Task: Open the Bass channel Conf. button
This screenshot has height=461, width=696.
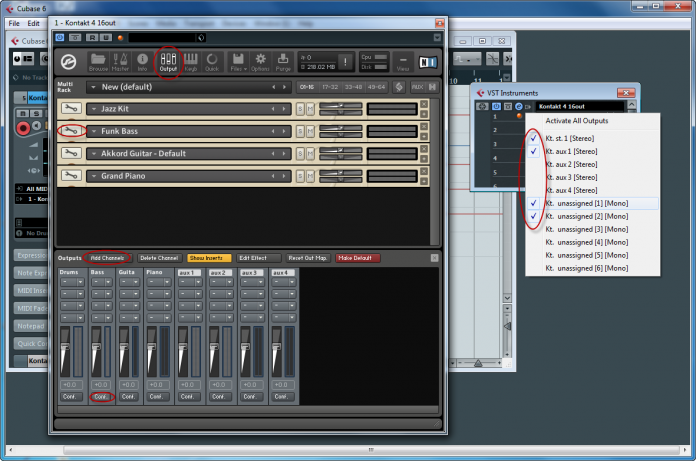Action: (x=101, y=397)
